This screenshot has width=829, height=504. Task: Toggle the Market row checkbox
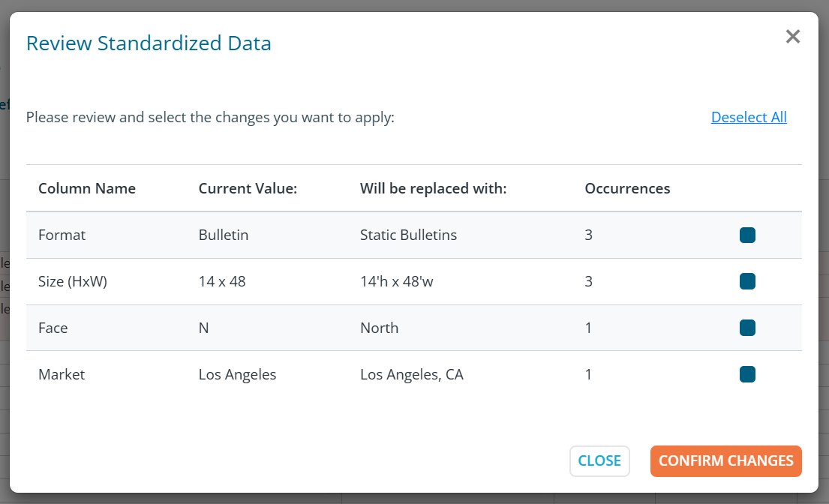pyautogui.click(x=746, y=374)
